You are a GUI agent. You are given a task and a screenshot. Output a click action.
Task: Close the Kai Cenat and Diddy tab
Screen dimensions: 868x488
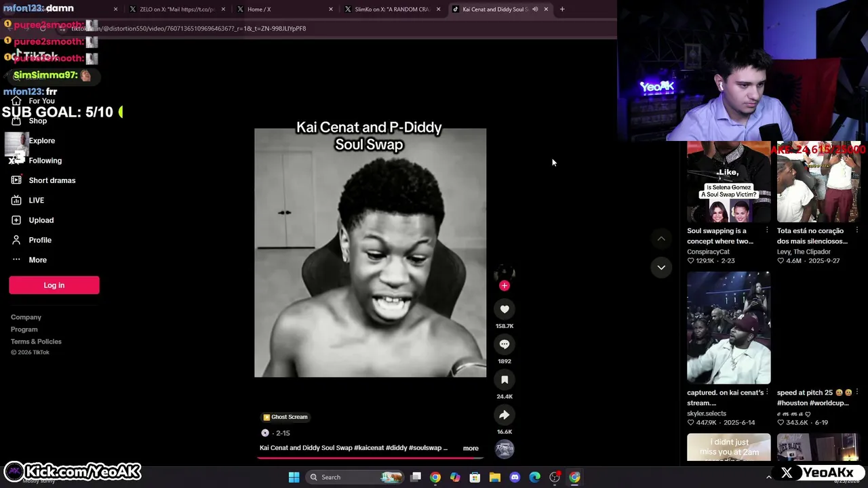[546, 9]
